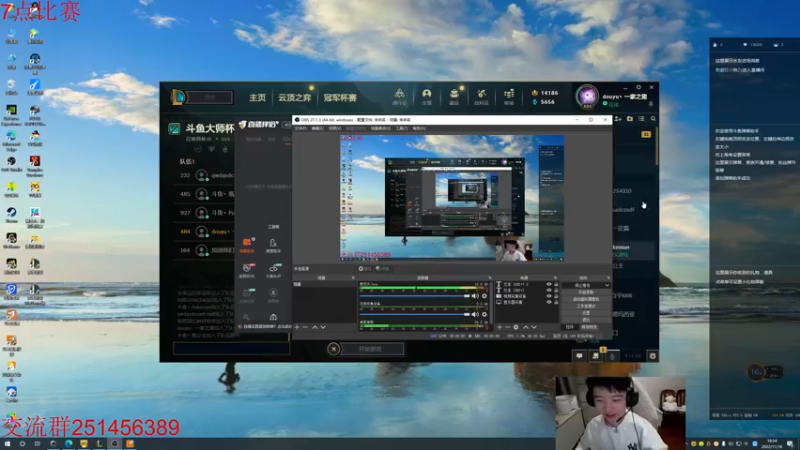Image resolution: width=800 pixels, height=450 pixels.
Task: Pop out the OBS Scenes dock
Action: [353, 278]
